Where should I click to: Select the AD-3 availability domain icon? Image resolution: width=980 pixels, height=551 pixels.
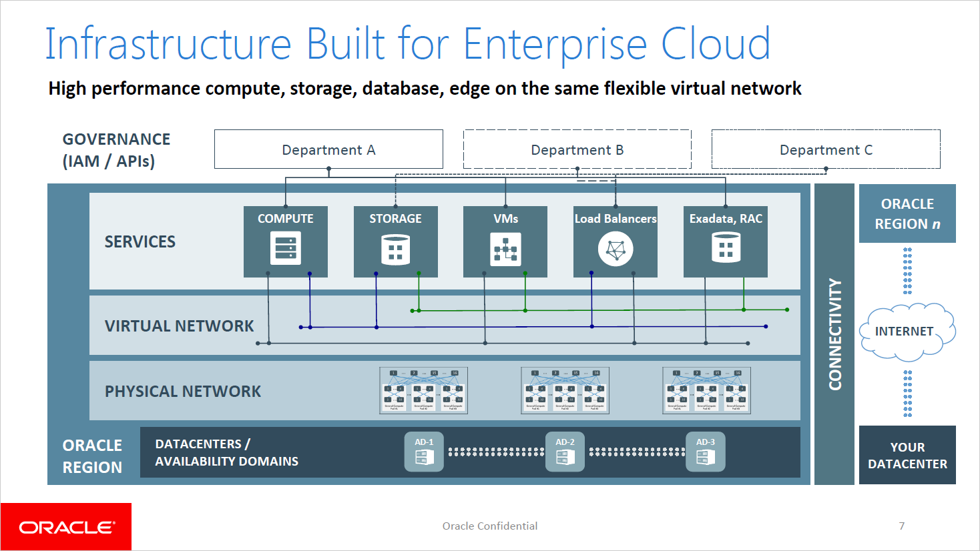click(706, 456)
